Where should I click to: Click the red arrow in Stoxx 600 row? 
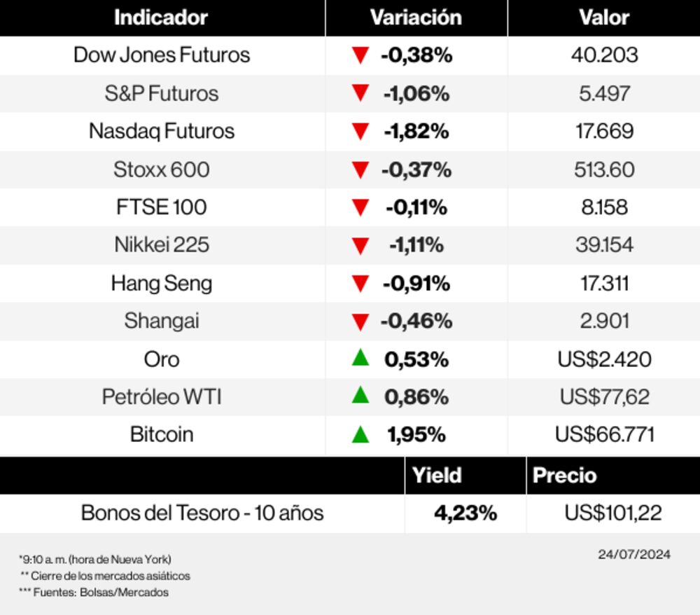pos(360,170)
